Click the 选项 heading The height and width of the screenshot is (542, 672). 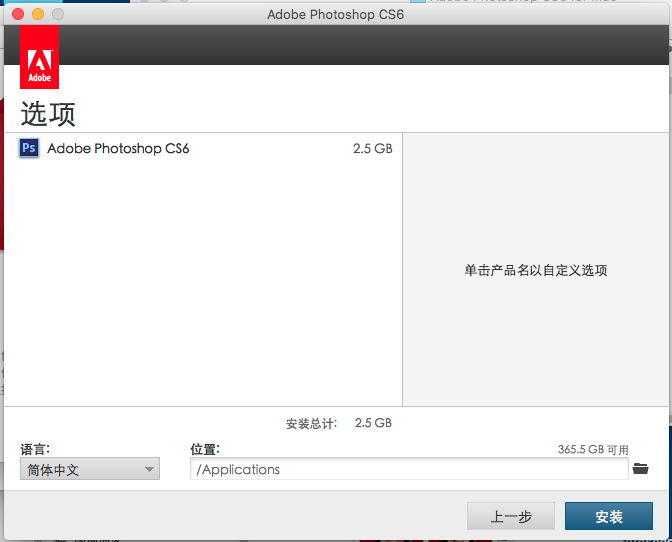[x=48, y=114]
